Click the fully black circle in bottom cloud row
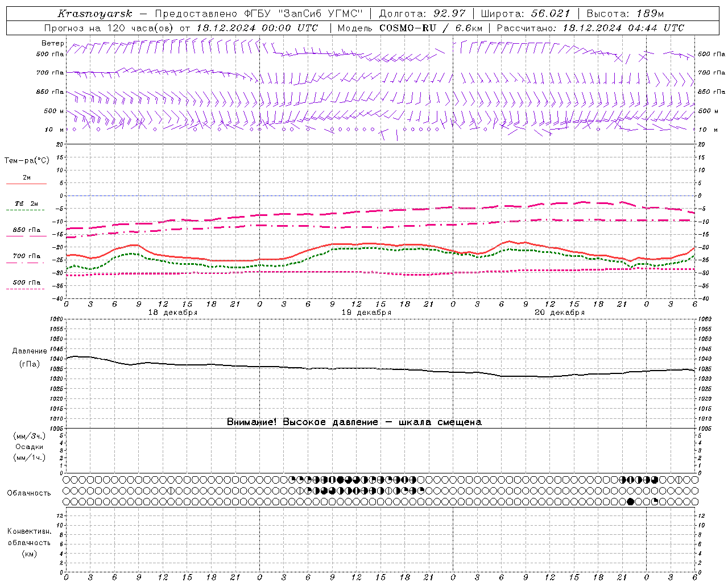 (x=630, y=501)
